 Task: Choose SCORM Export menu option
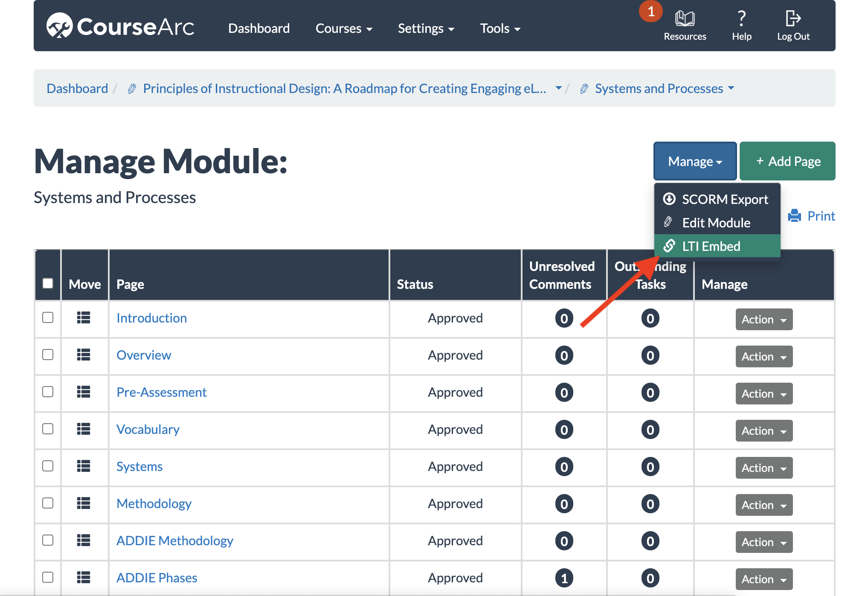(x=724, y=199)
